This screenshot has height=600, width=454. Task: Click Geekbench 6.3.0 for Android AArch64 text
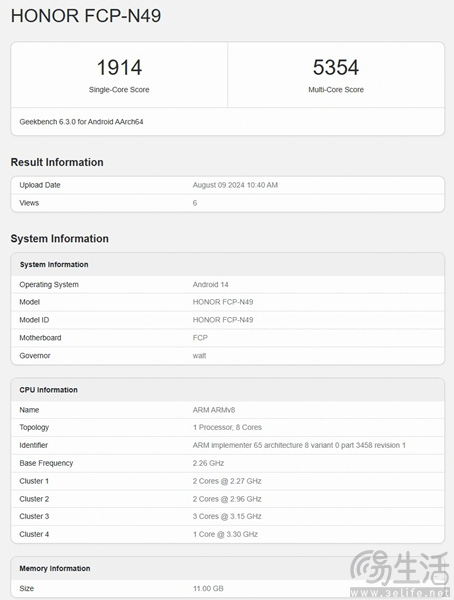coord(81,122)
